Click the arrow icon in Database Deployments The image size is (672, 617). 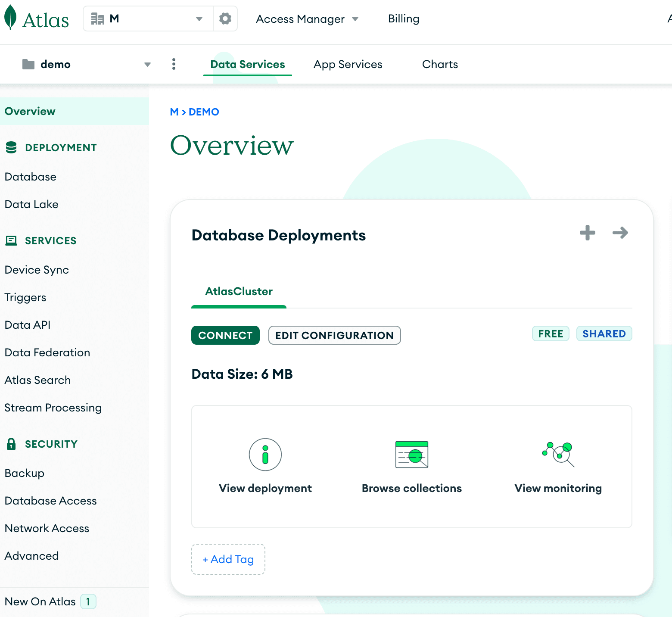(620, 233)
